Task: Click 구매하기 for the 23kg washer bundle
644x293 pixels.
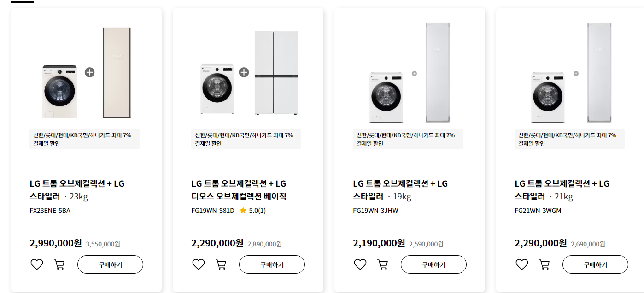Action: (x=110, y=264)
